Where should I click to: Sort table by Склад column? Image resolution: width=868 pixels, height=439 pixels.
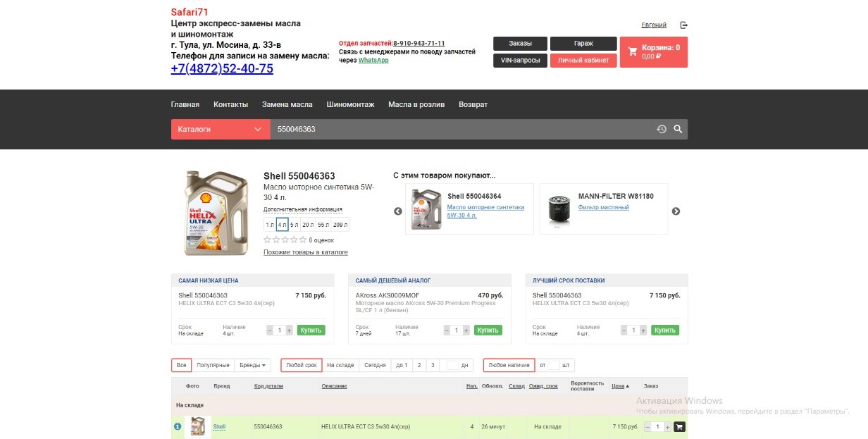516,386
